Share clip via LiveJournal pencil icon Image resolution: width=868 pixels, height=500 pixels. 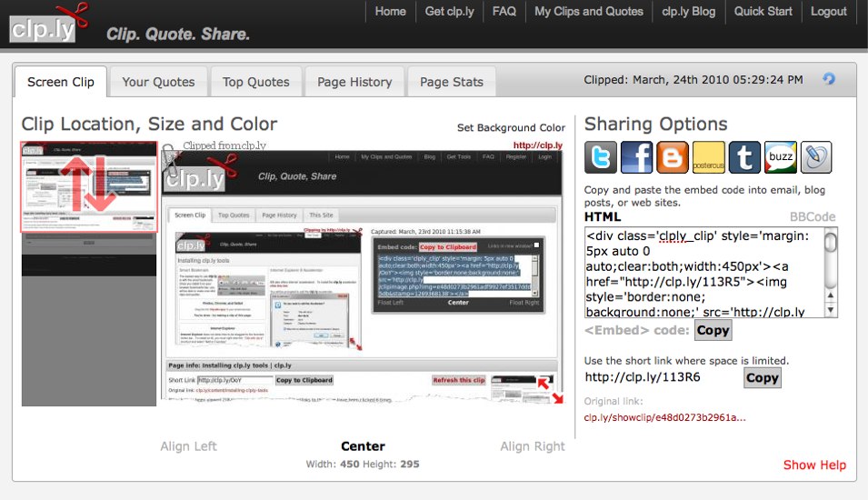pyautogui.click(x=816, y=157)
